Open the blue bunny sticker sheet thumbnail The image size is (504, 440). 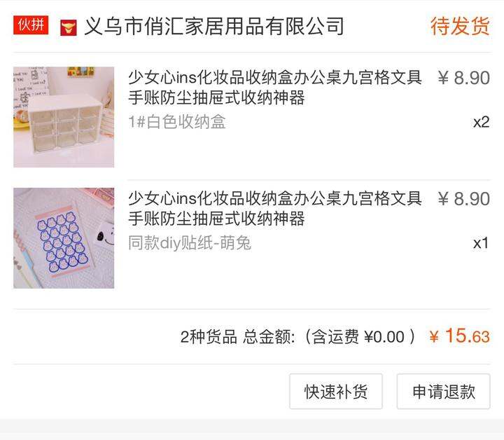pos(64,238)
